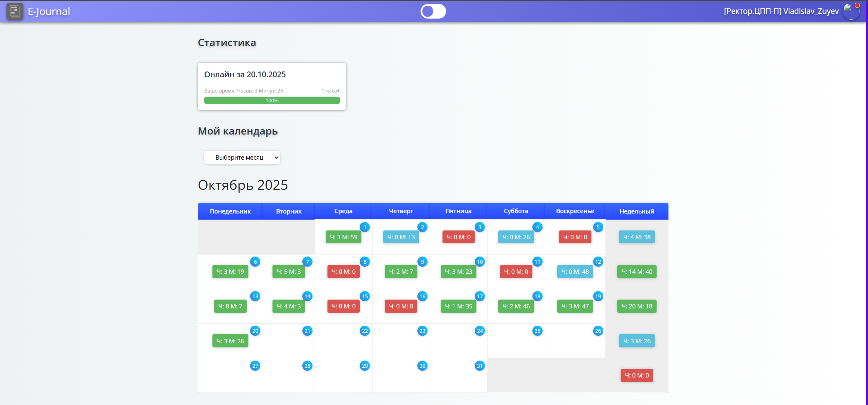Click the day 1 circle badge

point(364,227)
